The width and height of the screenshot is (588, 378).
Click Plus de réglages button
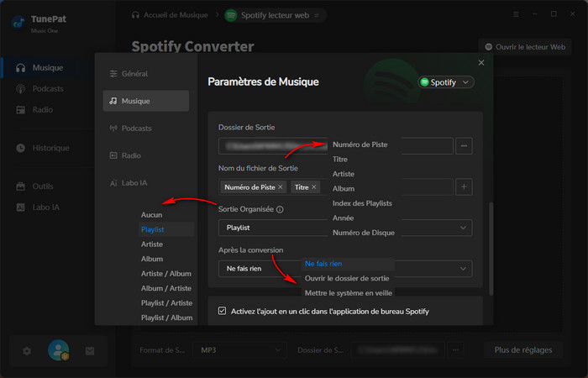(x=523, y=350)
